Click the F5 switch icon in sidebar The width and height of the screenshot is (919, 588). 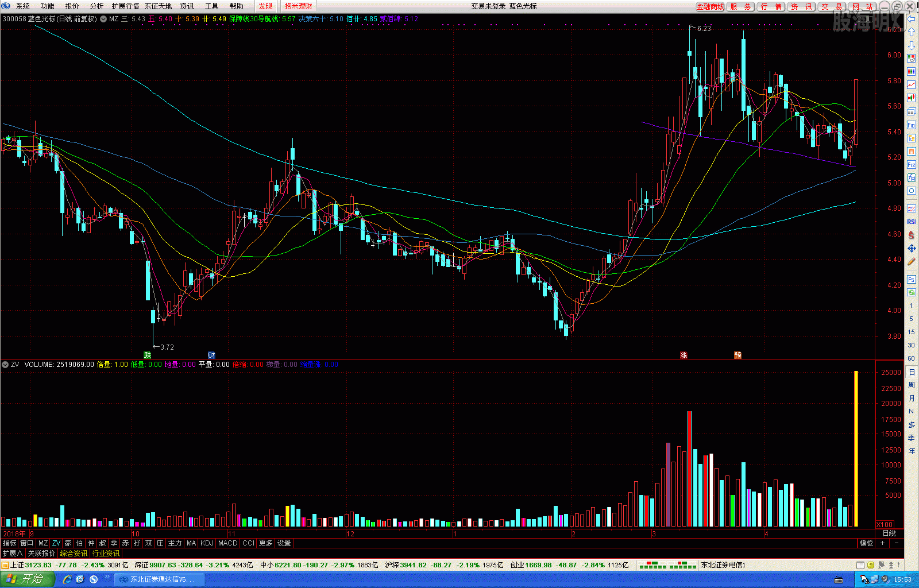(x=912, y=280)
